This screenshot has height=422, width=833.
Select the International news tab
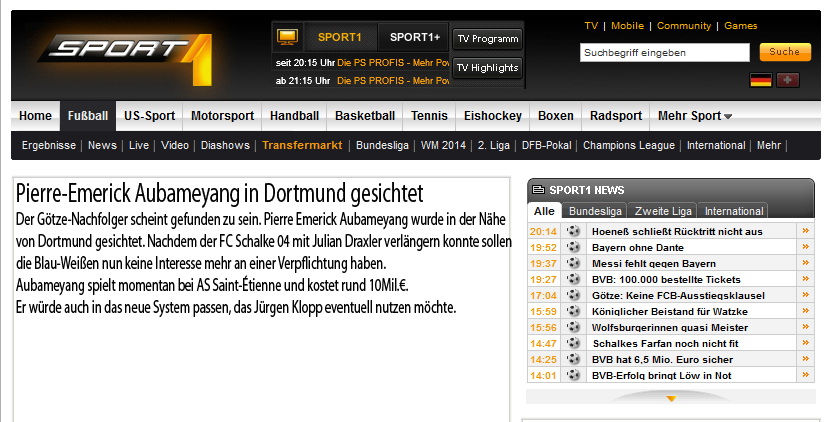click(x=734, y=211)
